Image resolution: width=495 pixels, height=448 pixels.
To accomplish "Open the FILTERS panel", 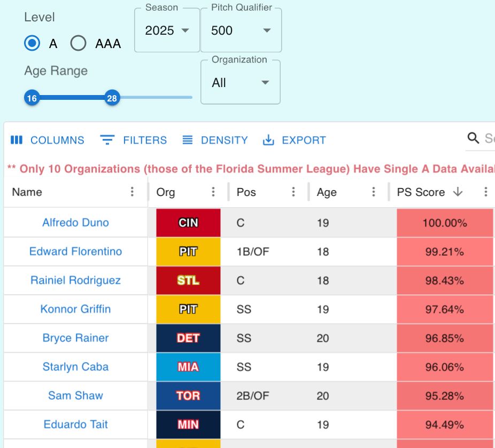I will (133, 140).
